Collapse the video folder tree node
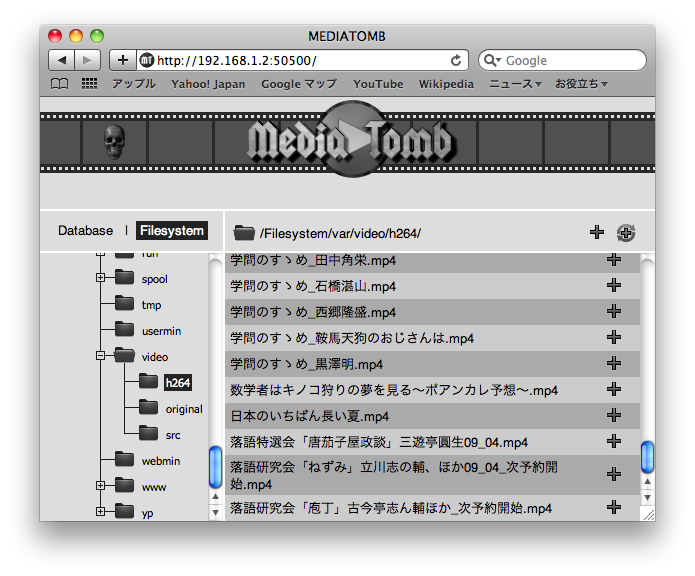Screen dimensions: 695x576 (100, 356)
